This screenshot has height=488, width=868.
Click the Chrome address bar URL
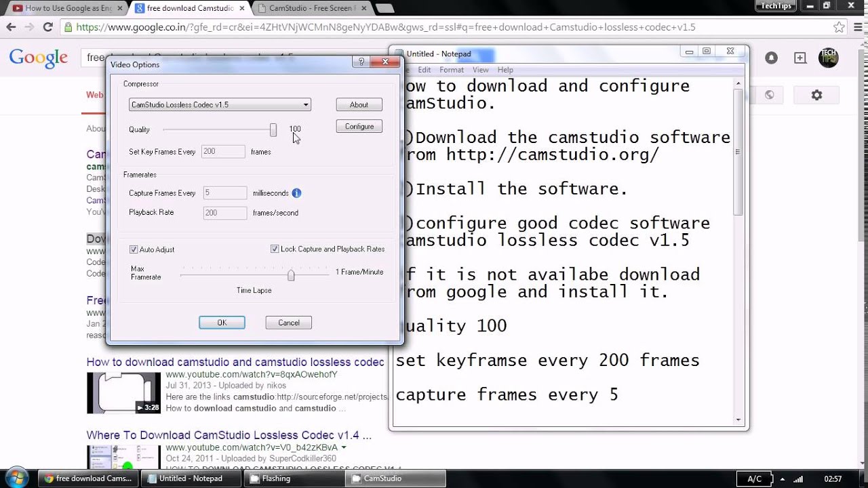click(385, 27)
